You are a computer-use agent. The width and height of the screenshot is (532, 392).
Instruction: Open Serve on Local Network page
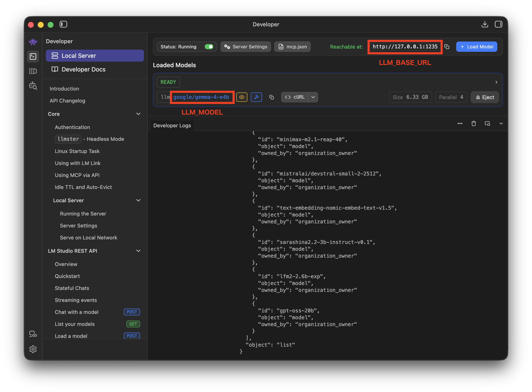(x=88, y=238)
